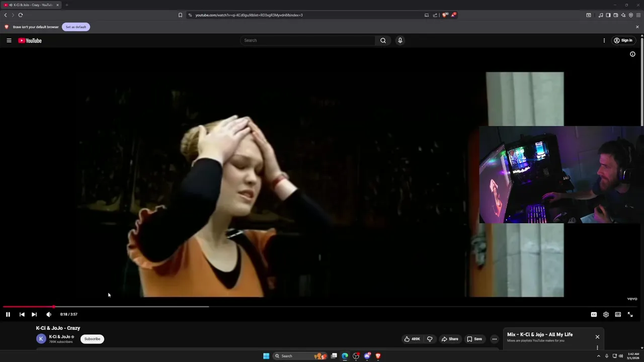
Task: Open Discord from taskbar
Action: [367, 356]
